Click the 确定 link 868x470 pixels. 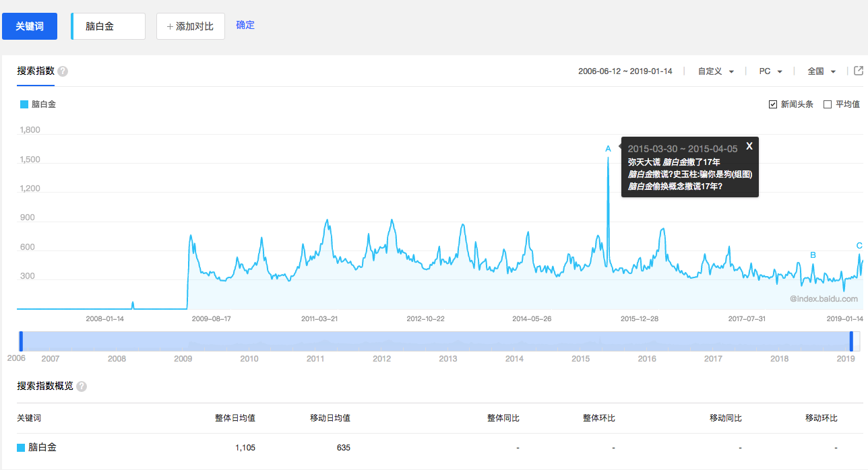(245, 25)
